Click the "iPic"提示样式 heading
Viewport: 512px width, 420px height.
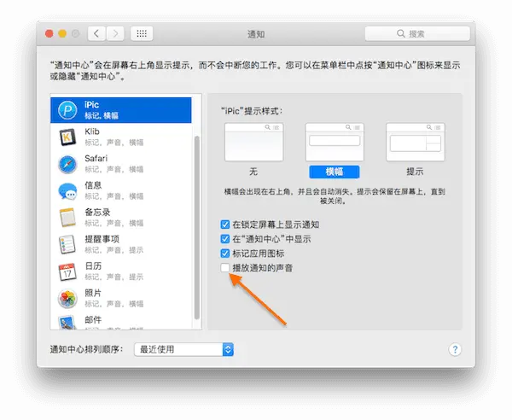pyautogui.click(x=252, y=111)
